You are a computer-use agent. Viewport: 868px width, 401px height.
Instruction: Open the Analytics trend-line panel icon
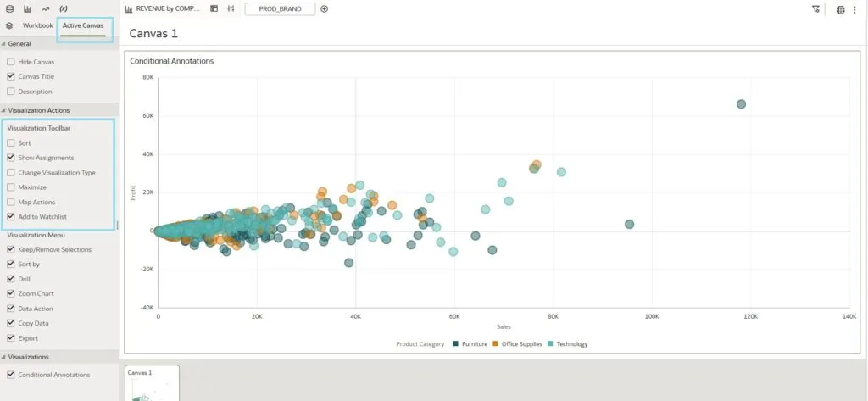pyautogui.click(x=45, y=8)
